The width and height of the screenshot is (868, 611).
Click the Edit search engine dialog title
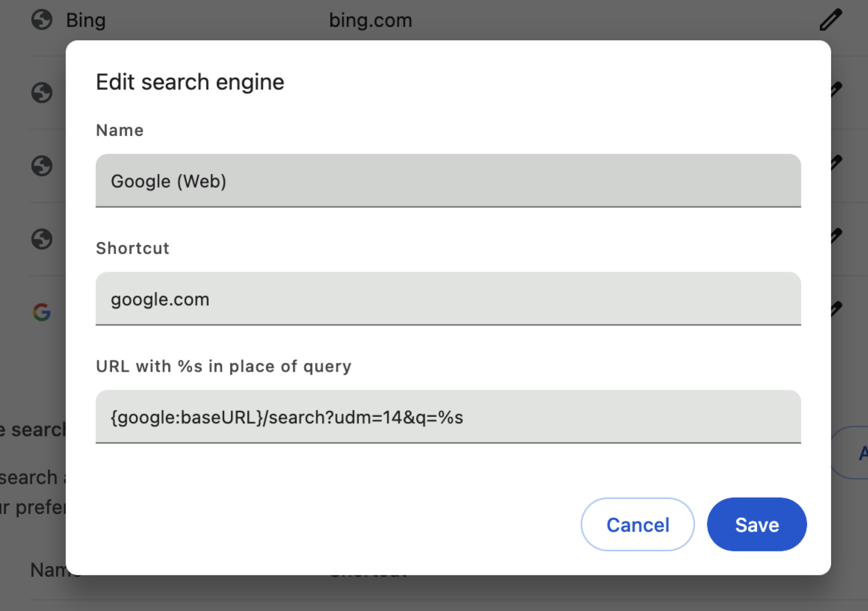pyautogui.click(x=190, y=82)
